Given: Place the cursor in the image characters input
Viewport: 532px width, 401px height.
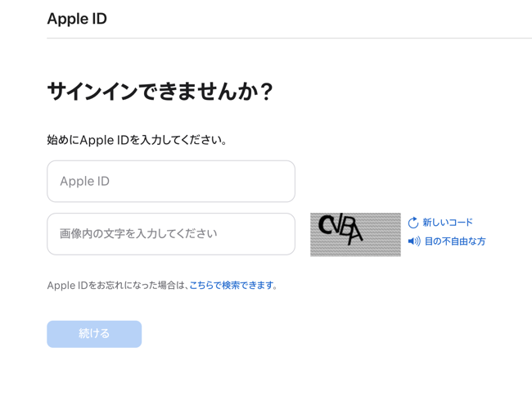Looking at the screenshot, I should coord(170,234).
